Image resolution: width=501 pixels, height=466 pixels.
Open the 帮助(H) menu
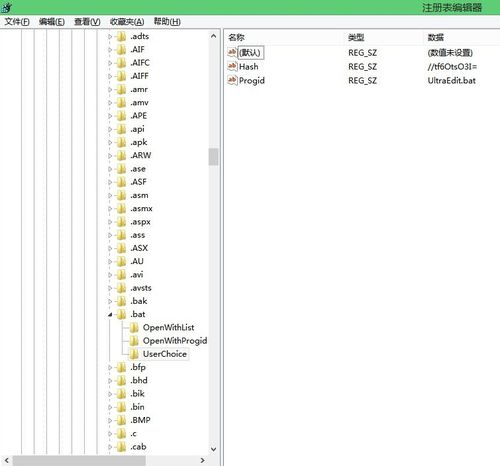(167, 22)
